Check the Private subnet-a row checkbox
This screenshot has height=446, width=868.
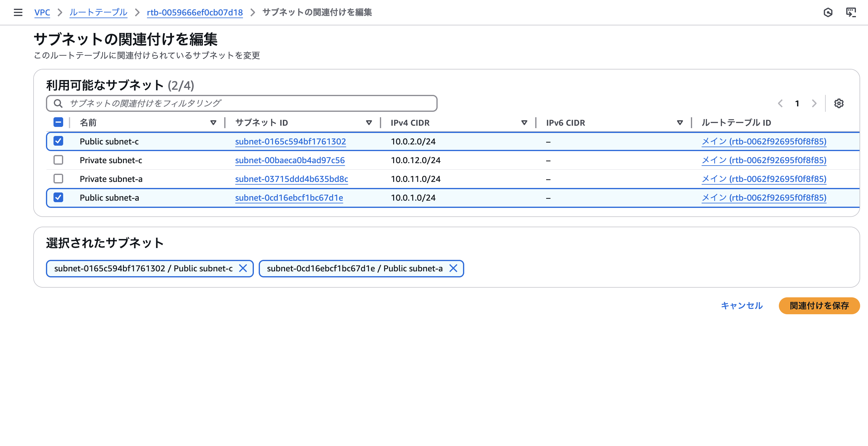coord(58,179)
